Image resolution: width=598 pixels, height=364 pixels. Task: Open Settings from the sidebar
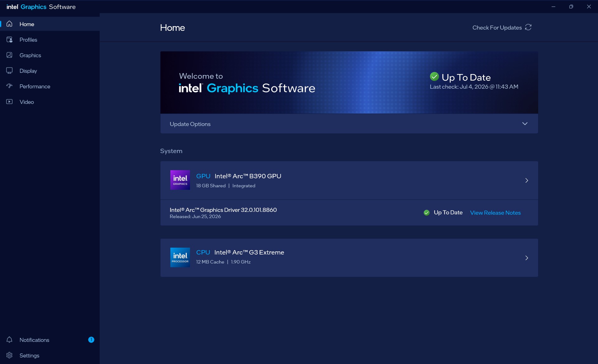(x=50, y=355)
